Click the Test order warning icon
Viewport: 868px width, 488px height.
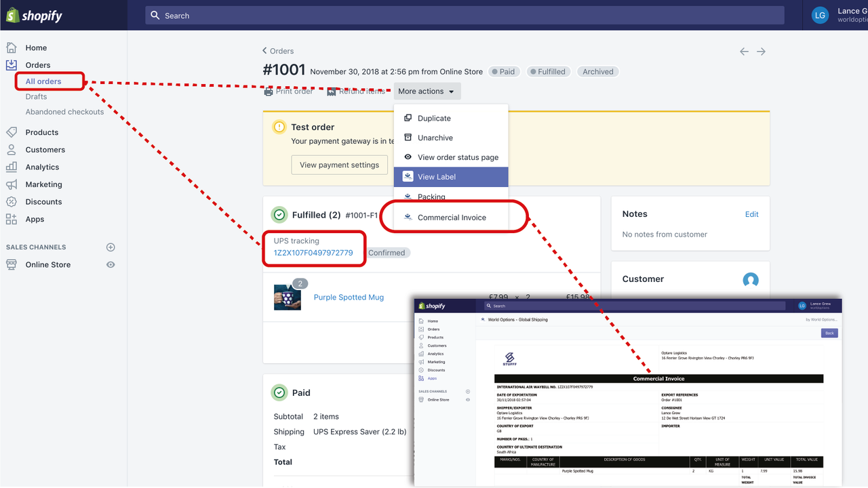click(279, 127)
